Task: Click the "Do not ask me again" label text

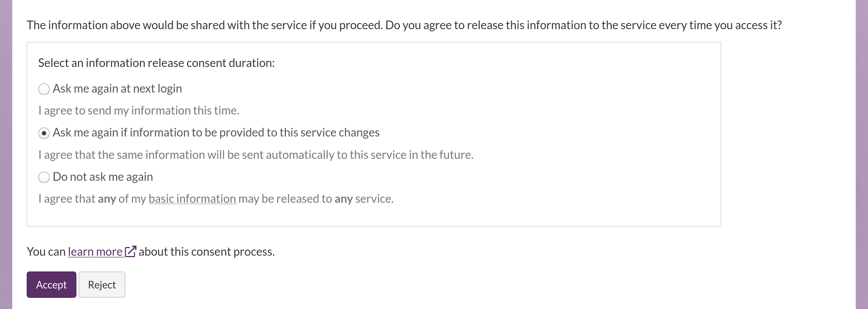Action: (103, 177)
